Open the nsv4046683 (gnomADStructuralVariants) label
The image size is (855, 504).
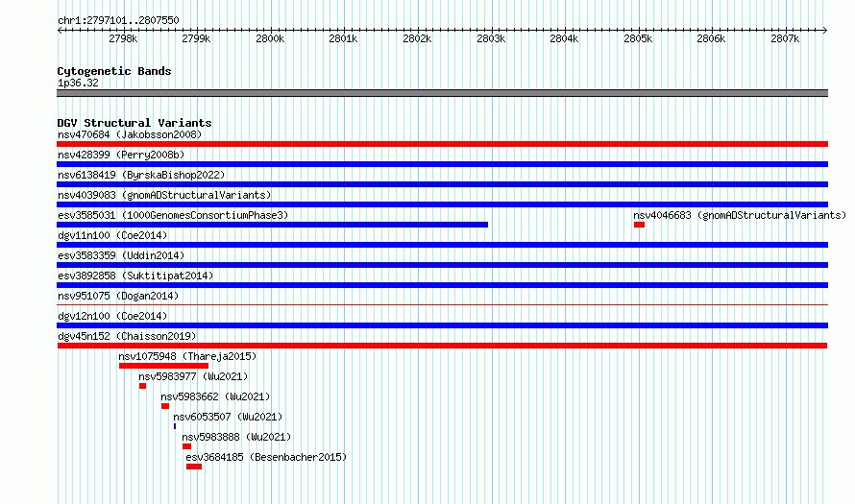[x=740, y=215]
